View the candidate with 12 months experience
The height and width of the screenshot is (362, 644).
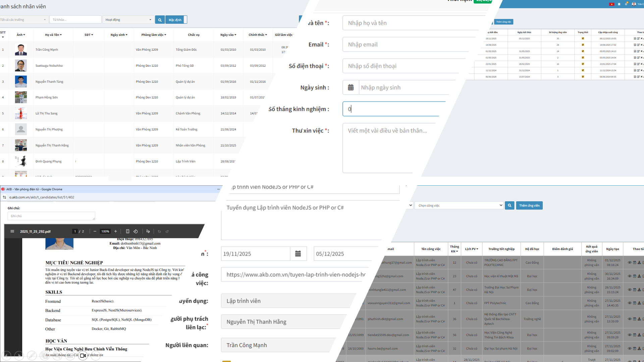click(x=630, y=262)
